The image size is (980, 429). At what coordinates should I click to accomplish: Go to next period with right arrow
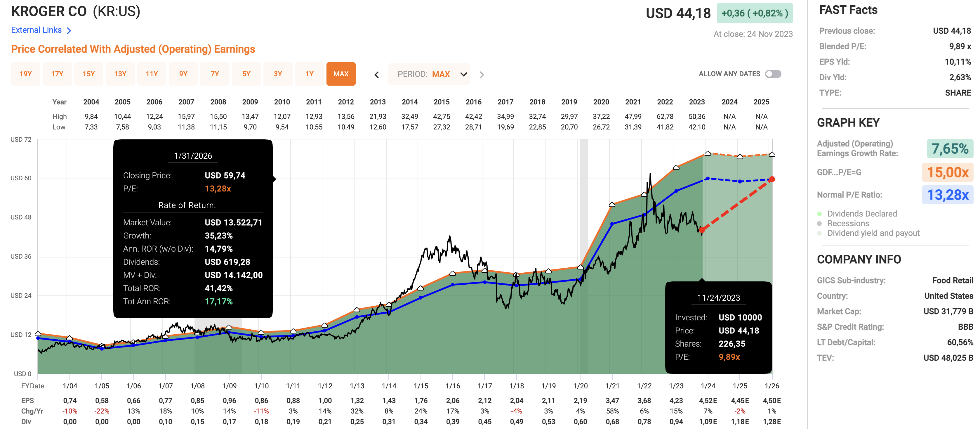482,75
